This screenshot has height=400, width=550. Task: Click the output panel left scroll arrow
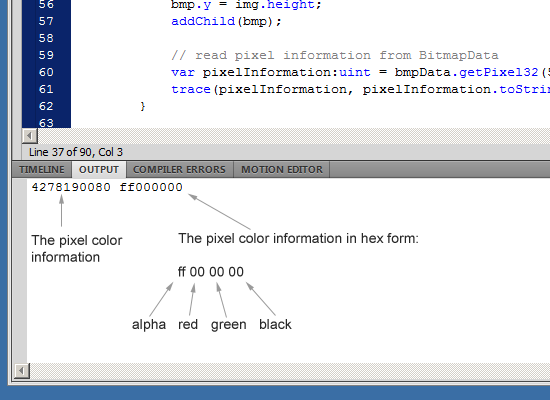(x=22, y=371)
